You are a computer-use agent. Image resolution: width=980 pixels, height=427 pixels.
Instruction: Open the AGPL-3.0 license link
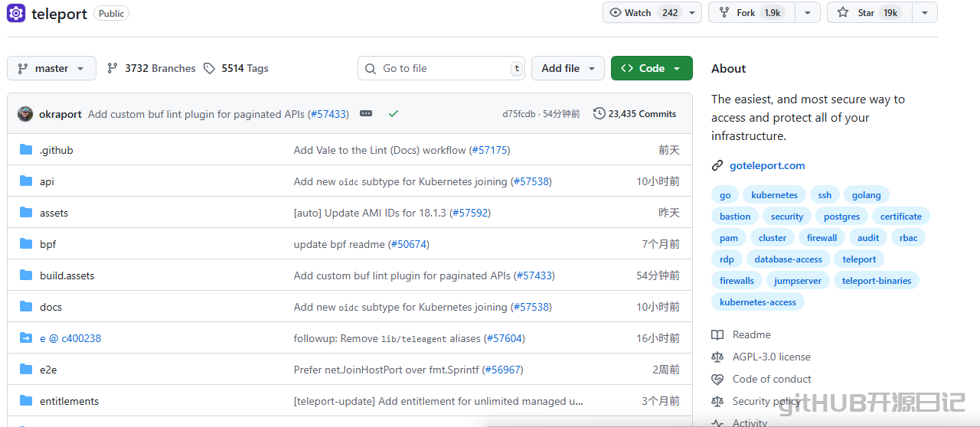[771, 357]
